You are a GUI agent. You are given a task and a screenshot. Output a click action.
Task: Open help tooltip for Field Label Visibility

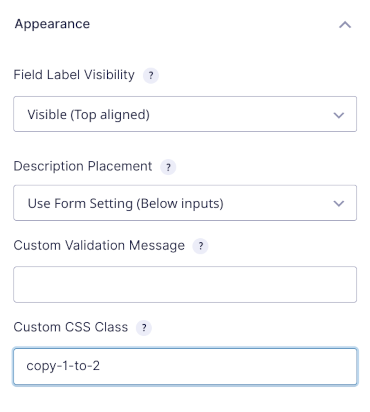(151, 75)
